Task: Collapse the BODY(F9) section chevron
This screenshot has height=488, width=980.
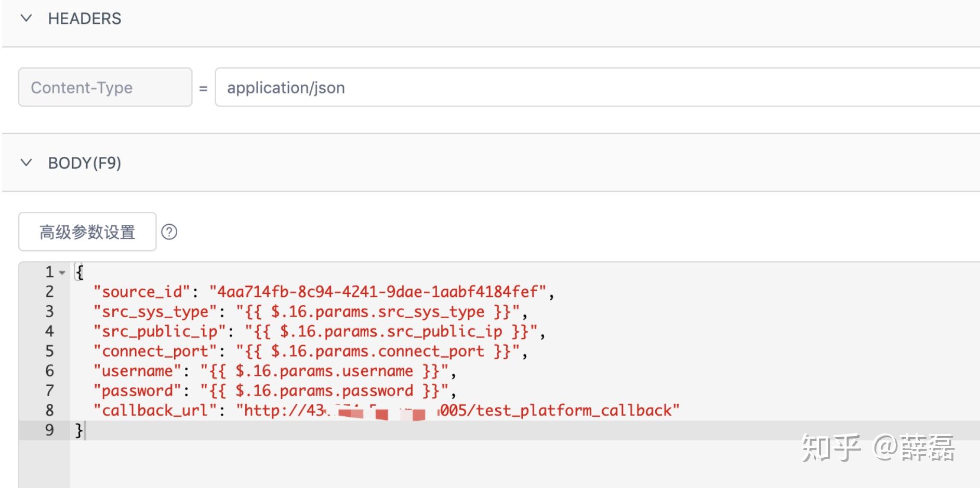Action: pos(26,162)
